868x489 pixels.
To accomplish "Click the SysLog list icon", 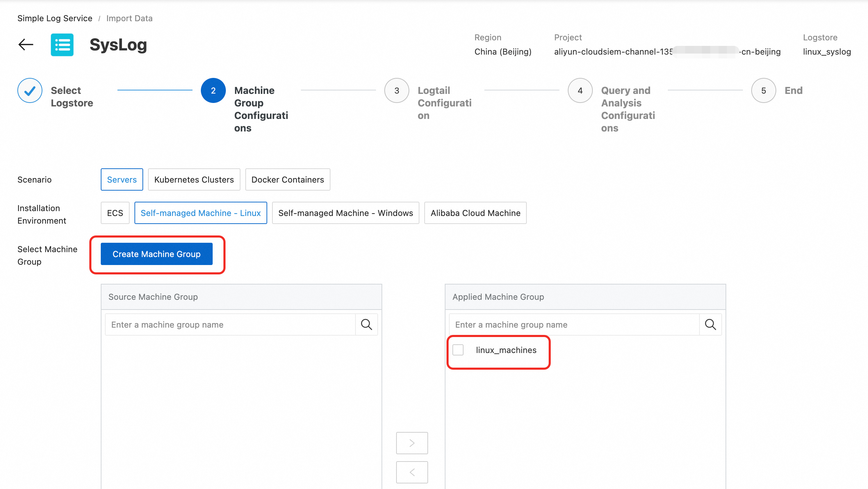I will pos(62,45).
